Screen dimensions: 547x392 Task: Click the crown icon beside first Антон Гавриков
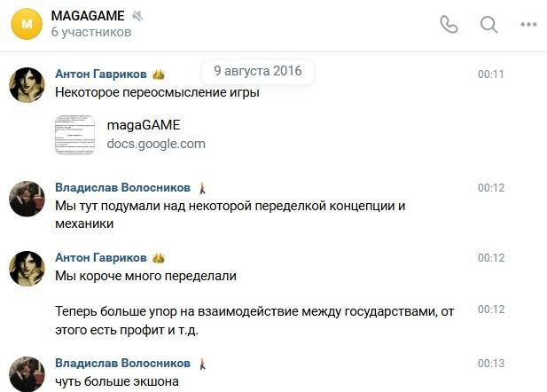(x=159, y=74)
